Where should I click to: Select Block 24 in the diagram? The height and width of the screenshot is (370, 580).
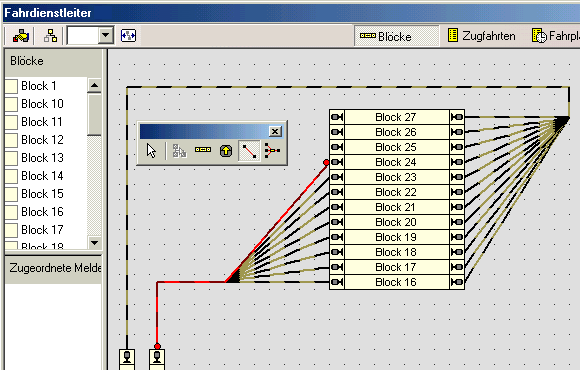tap(397, 162)
